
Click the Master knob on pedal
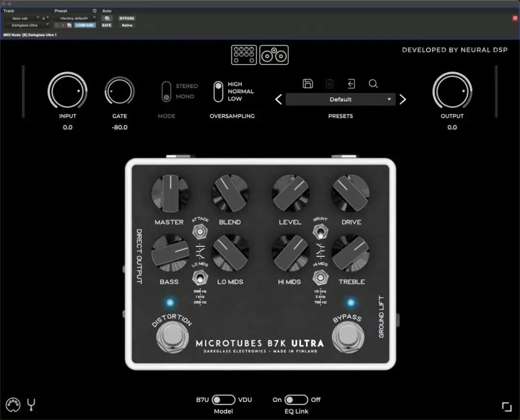(x=170, y=194)
